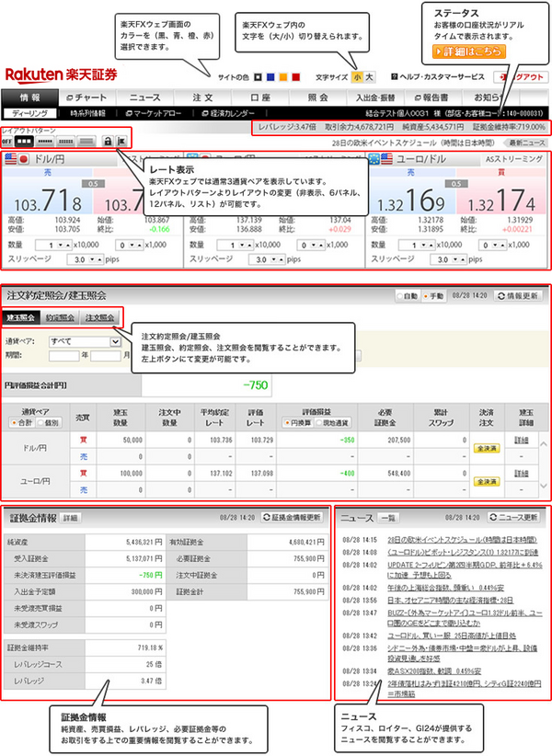The height and width of the screenshot is (756, 552).
Task: Adjust ユーロ/ドル quantity x1,000 stepper
Action: (x=494, y=246)
